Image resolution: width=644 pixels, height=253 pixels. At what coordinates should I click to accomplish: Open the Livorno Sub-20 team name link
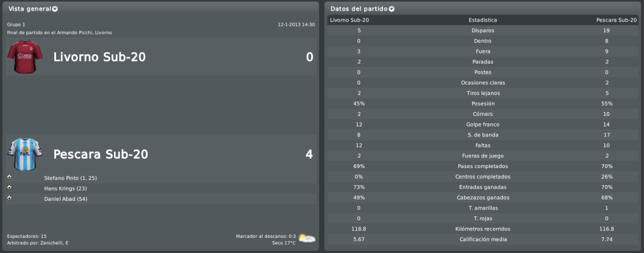(x=99, y=57)
